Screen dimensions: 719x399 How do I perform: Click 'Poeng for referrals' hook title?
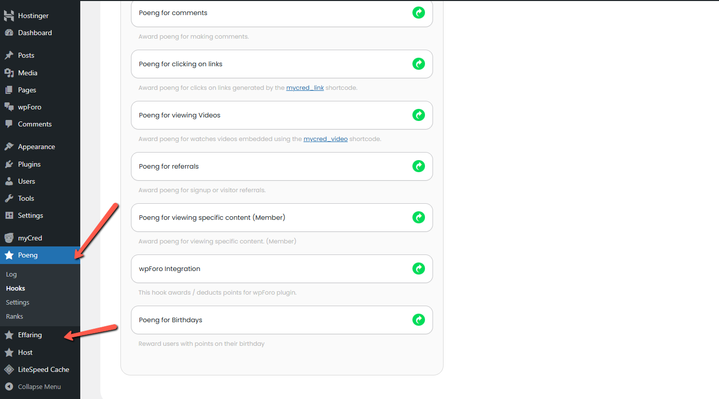tap(169, 166)
